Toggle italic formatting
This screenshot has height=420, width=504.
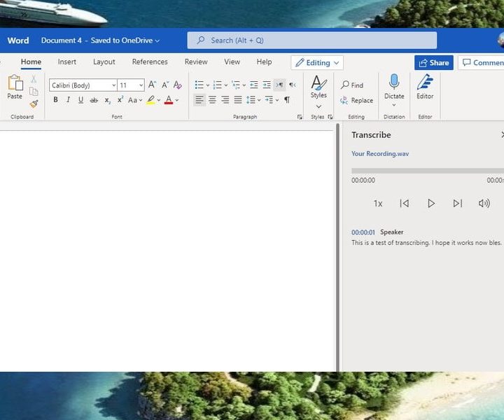(68, 100)
